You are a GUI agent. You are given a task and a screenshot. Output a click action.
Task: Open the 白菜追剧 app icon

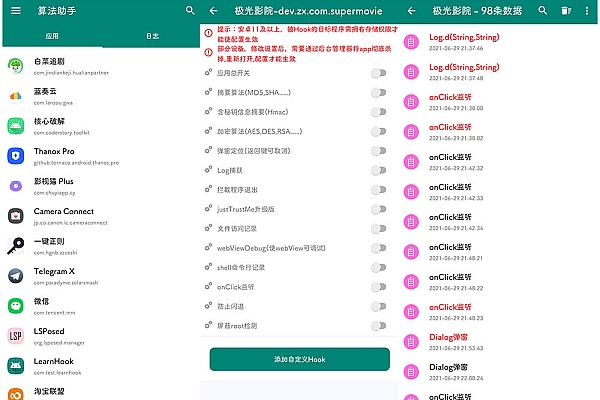click(16, 66)
